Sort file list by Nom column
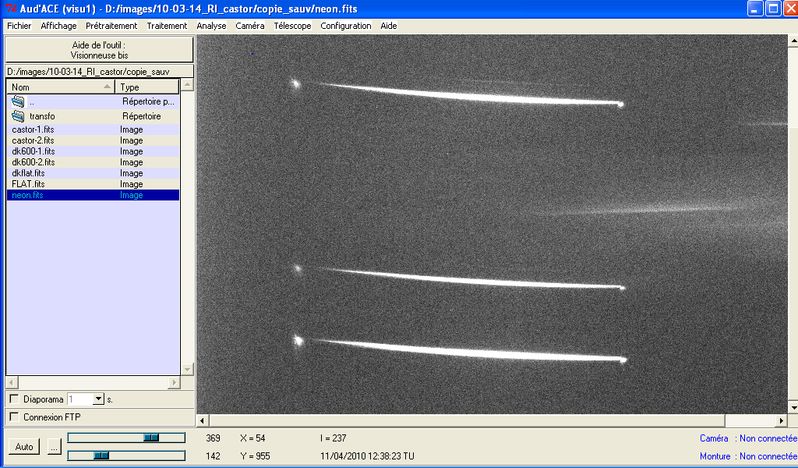This screenshot has height=468, width=798. [61, 87]
